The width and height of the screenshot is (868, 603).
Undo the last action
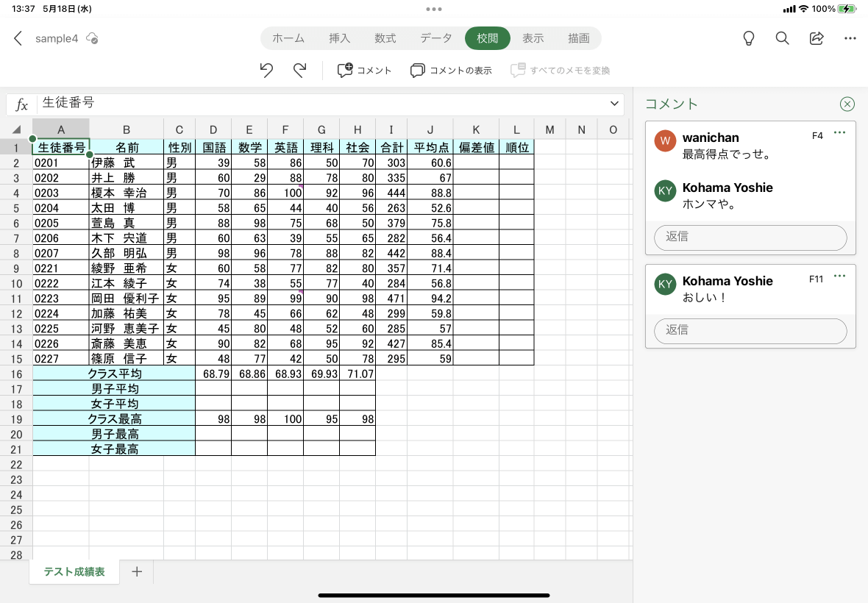point(266,70)
